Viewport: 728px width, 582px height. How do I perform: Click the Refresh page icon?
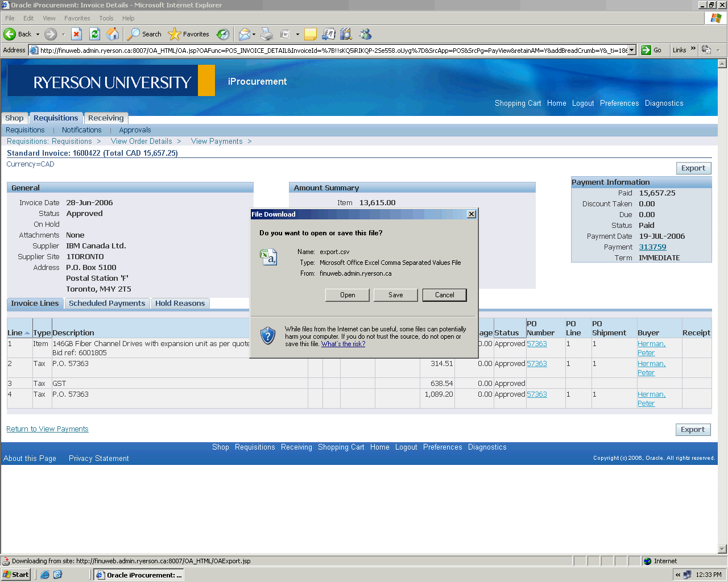pyautogui.click(x=94, y=34)
